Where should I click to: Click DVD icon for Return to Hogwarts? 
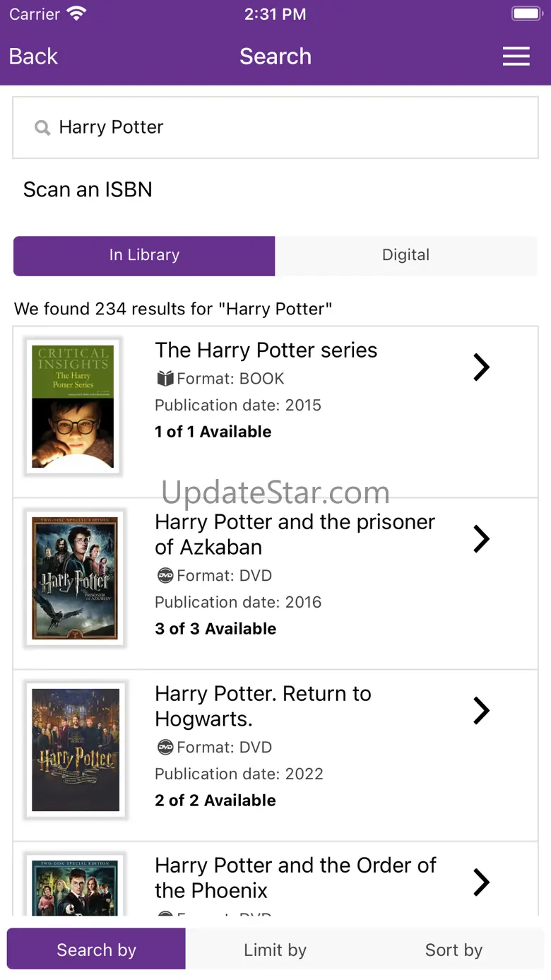pos(165,748)
